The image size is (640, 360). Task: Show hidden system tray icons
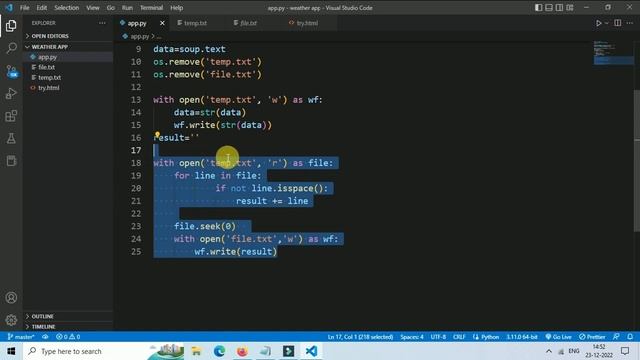pos(549,351)
